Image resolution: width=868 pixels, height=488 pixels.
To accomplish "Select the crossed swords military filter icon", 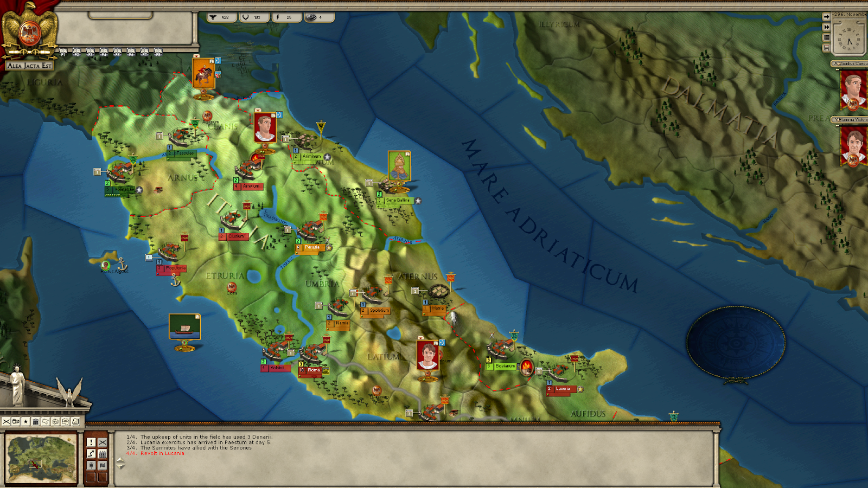I will coord(7,421).
